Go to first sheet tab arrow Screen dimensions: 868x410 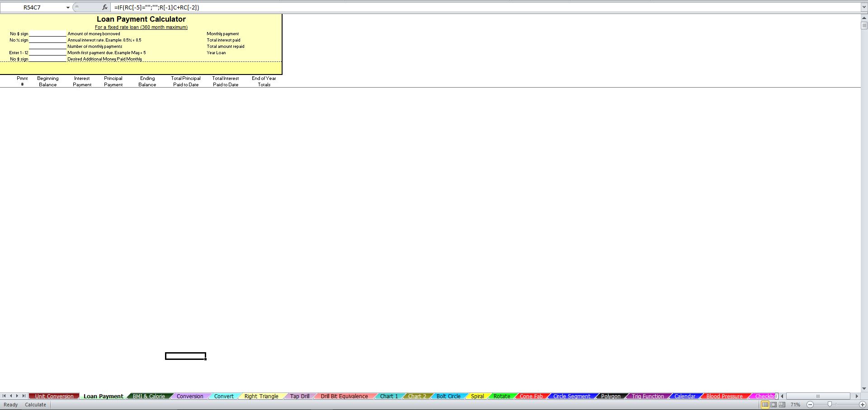tap(4, 396)
